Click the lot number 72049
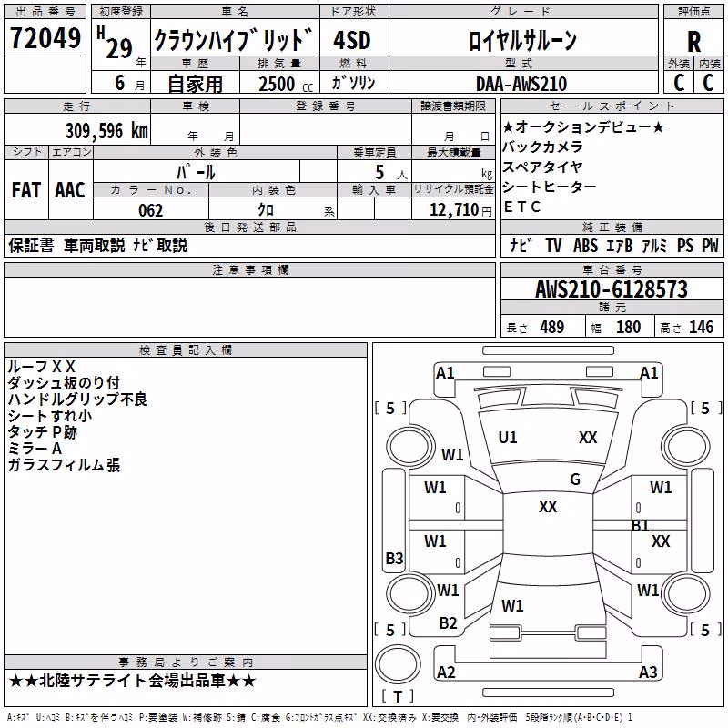This screenshot has width=728, height=728. [x=45, y=38]
